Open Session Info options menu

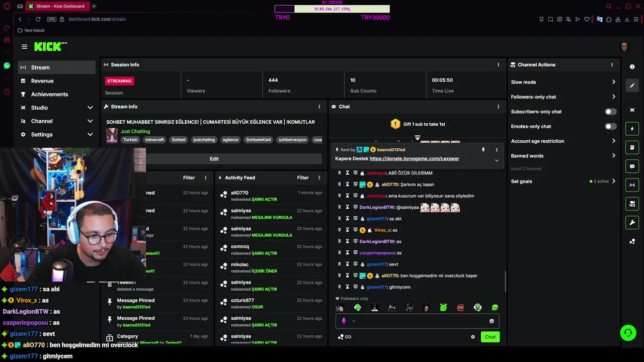499,65
